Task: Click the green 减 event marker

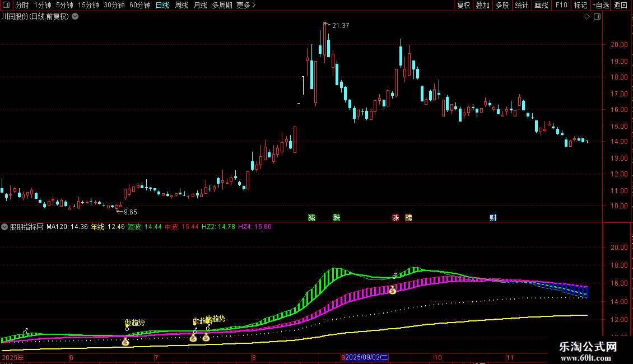Action: pos(311,217)
